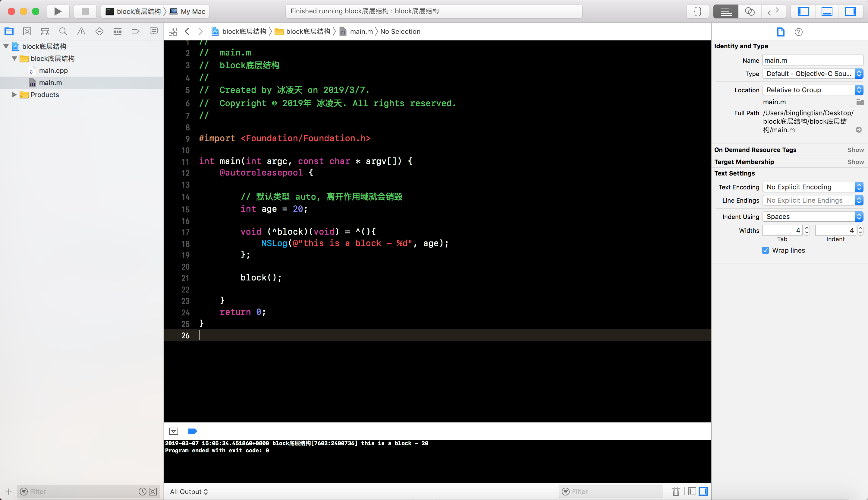The image size is (868, 500).
Task: Open the Breakpoint navigator icon
Action: [135, 32]
